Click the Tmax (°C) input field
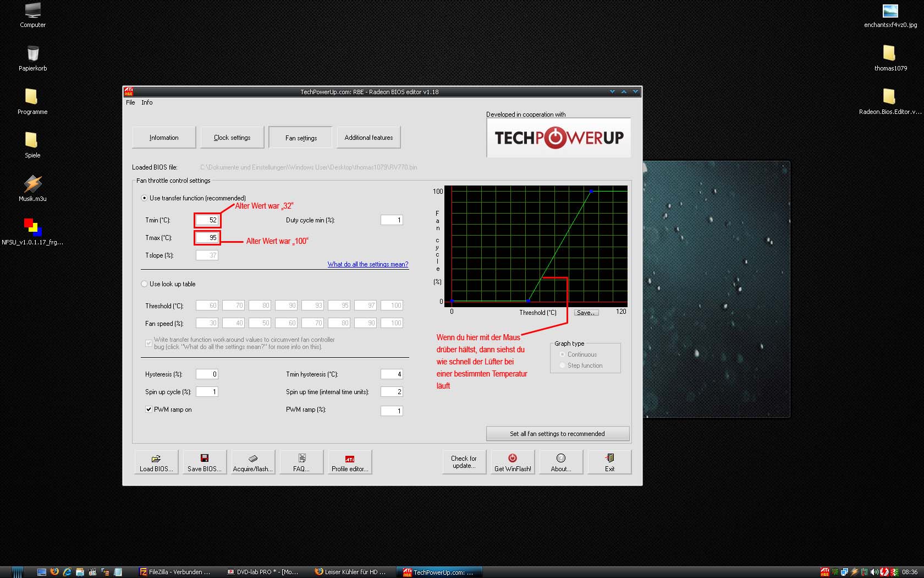Screen dimensions: 924x578 click(x=207, y=238)
